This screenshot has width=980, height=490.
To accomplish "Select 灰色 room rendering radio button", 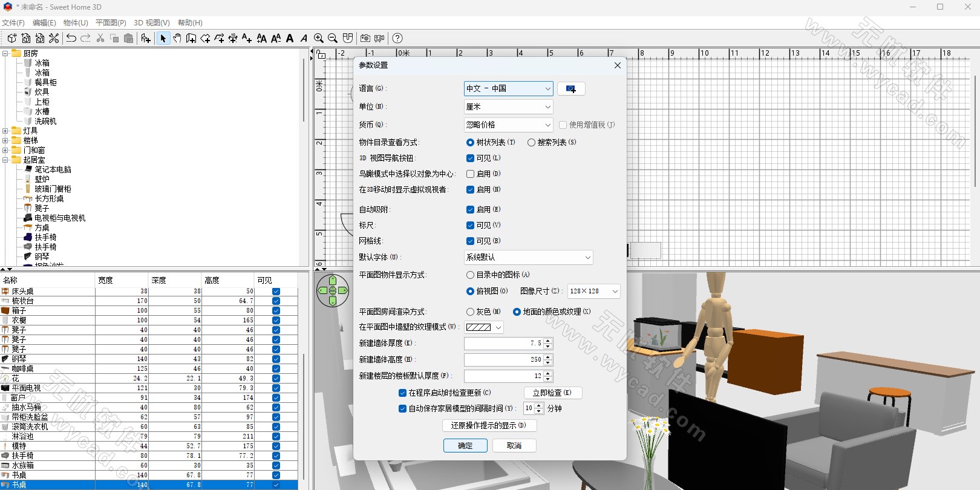I will coord(470,312).
